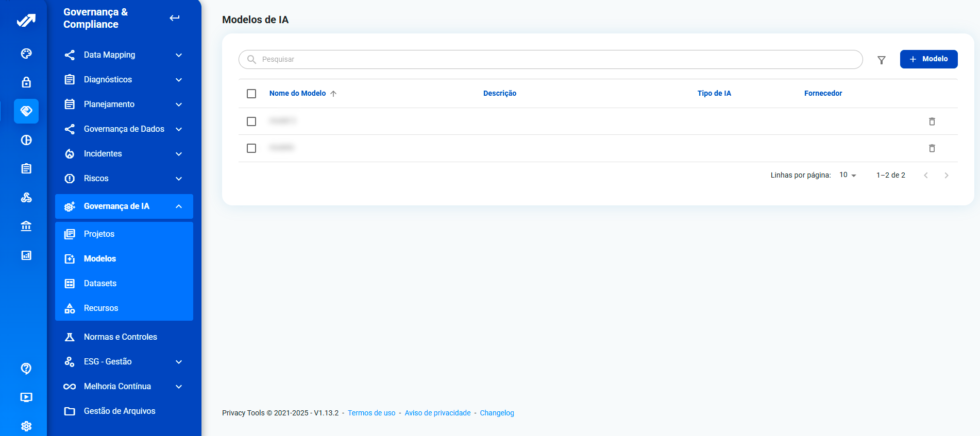Click the help question mark icon
The image size is (980, 436).
pyautogui.click(x=26, y=368)
